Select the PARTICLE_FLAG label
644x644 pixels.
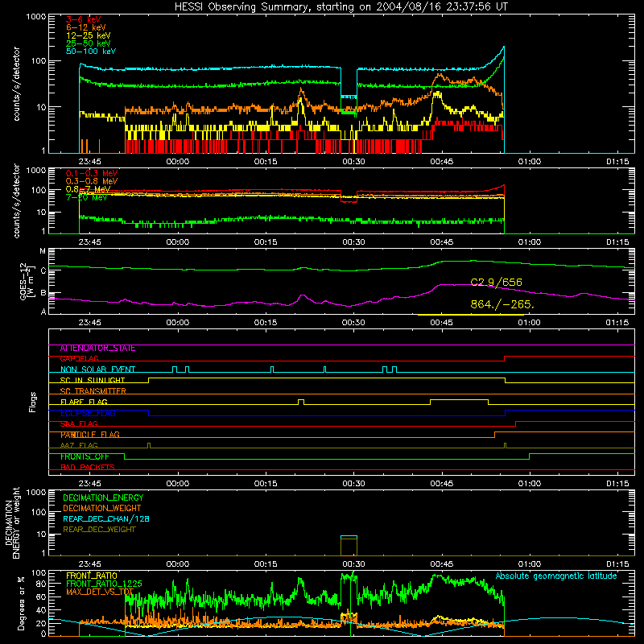point(90,435)
